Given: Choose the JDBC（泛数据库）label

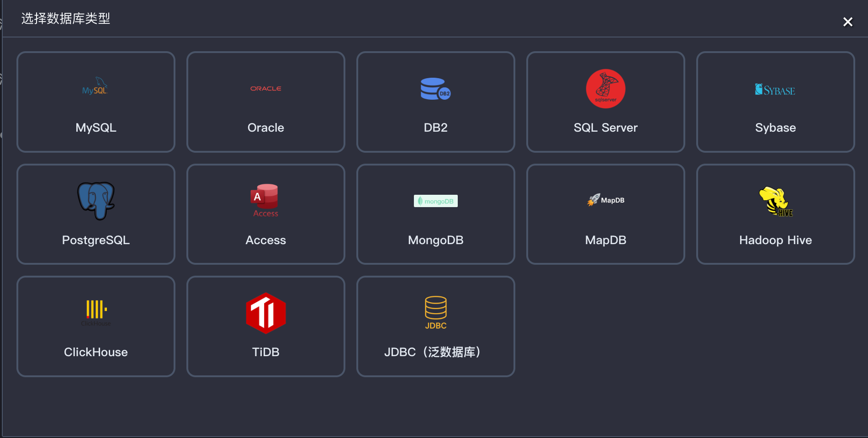Looking at the screenshot, I should [433, 352].
